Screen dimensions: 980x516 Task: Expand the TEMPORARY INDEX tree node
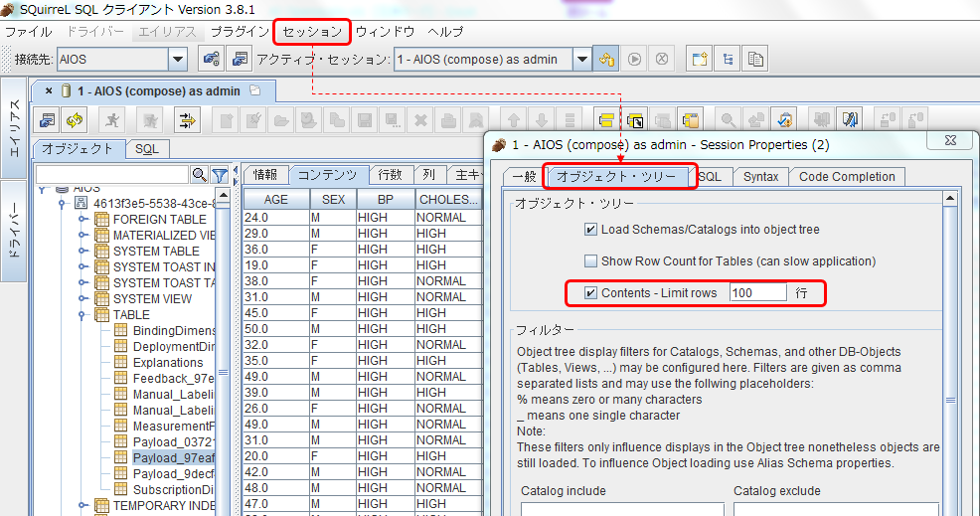[82, 505]
